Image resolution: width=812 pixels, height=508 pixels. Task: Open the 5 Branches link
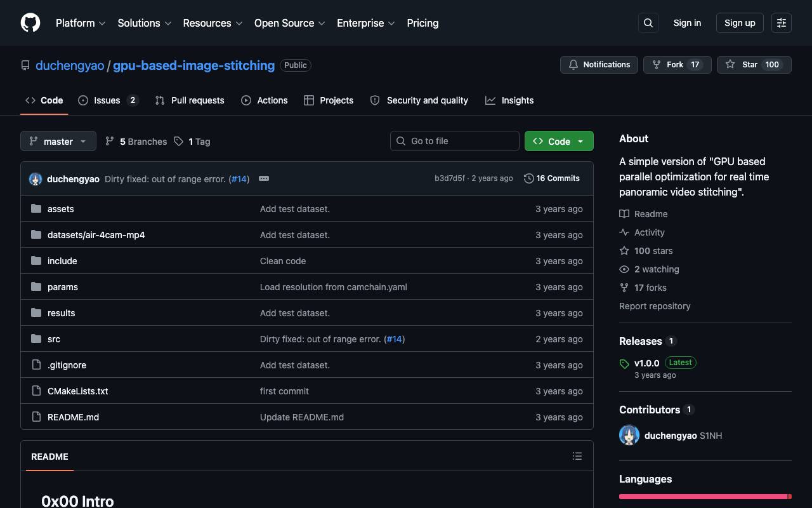(136, 142)
